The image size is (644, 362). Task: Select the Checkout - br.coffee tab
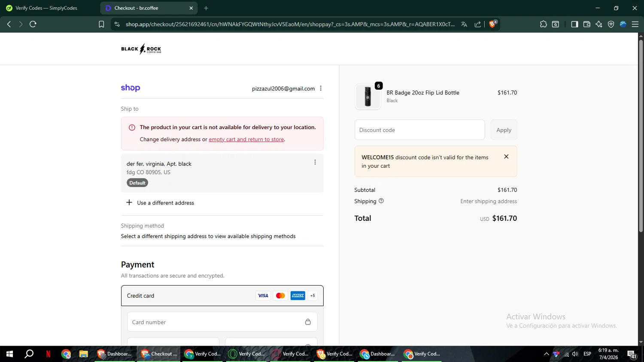(149, 8)
